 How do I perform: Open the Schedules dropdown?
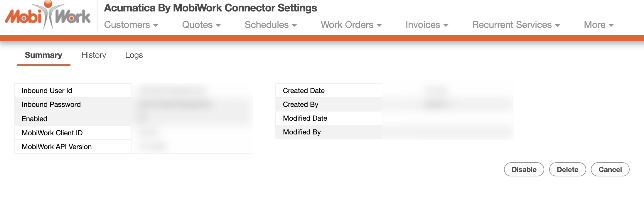(x=271, y=25)
